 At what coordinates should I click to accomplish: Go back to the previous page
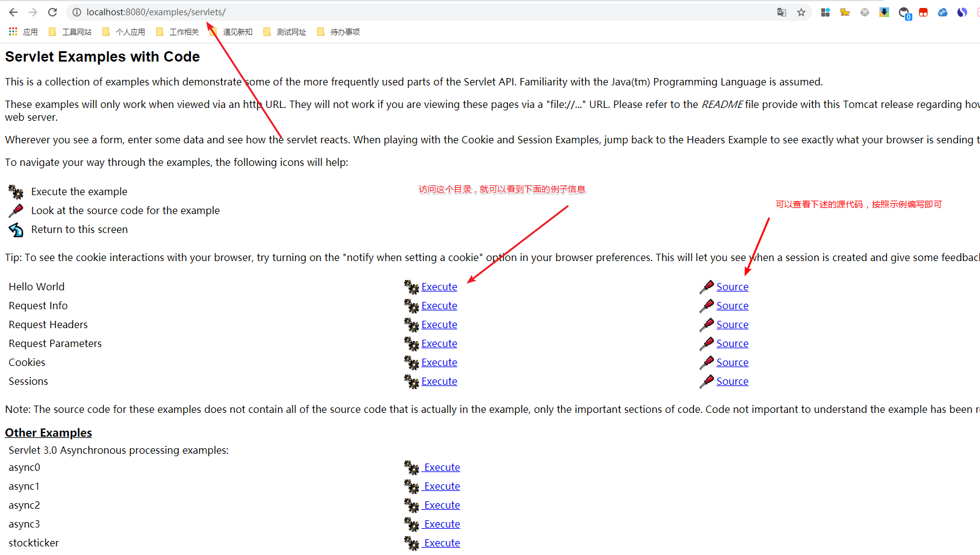point(13,12)
